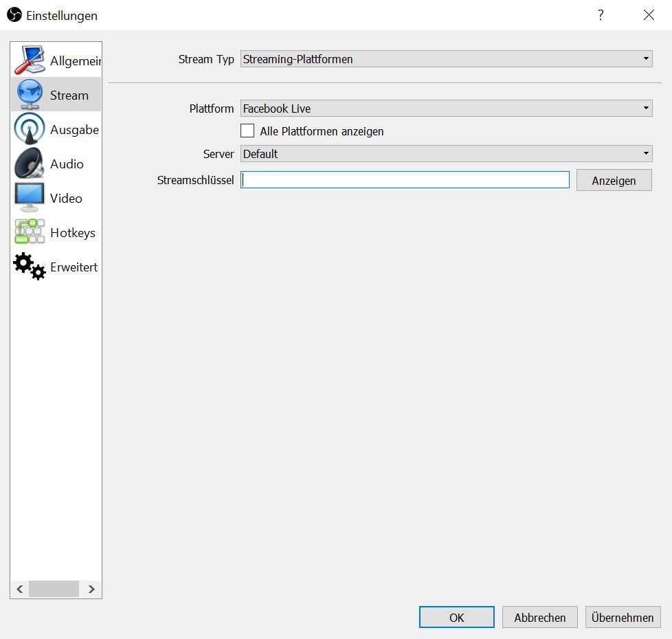Focus the Streamschlüssel input field
Screen dimensions: 672x639
pyautogui.click(x=405, y=180)
